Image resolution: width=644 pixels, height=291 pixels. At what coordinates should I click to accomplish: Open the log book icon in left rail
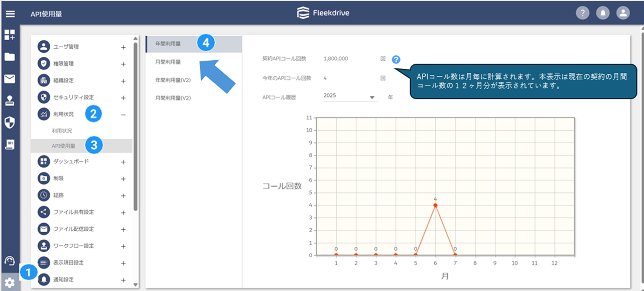pos(10,144)
